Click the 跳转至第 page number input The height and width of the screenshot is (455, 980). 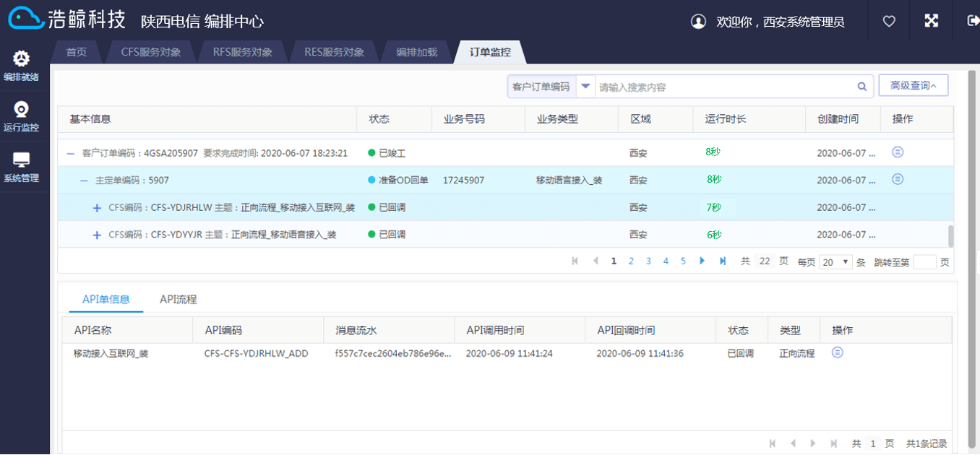point(924,262)
